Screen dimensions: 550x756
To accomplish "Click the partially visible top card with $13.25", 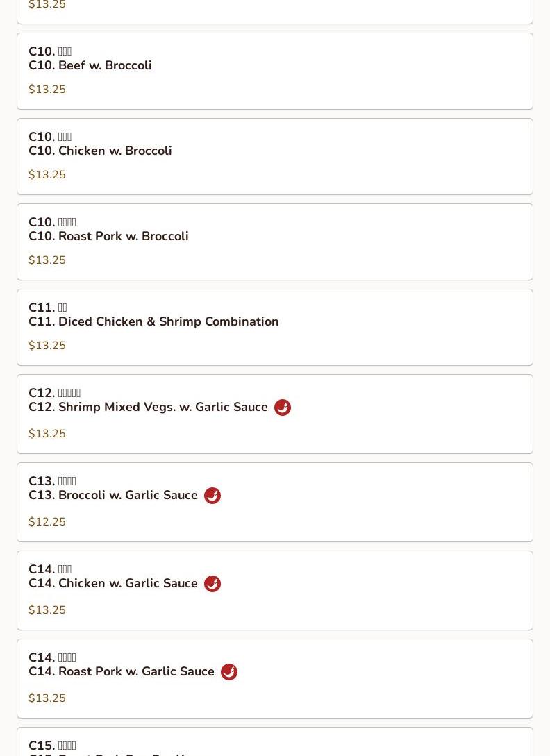I will 275,12.
